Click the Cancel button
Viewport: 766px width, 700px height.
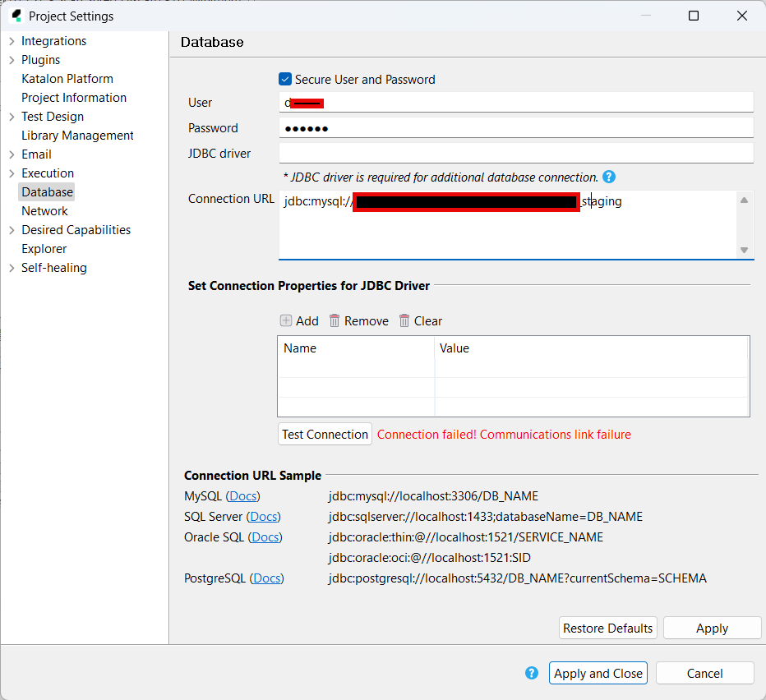click(x=704, y=673)
